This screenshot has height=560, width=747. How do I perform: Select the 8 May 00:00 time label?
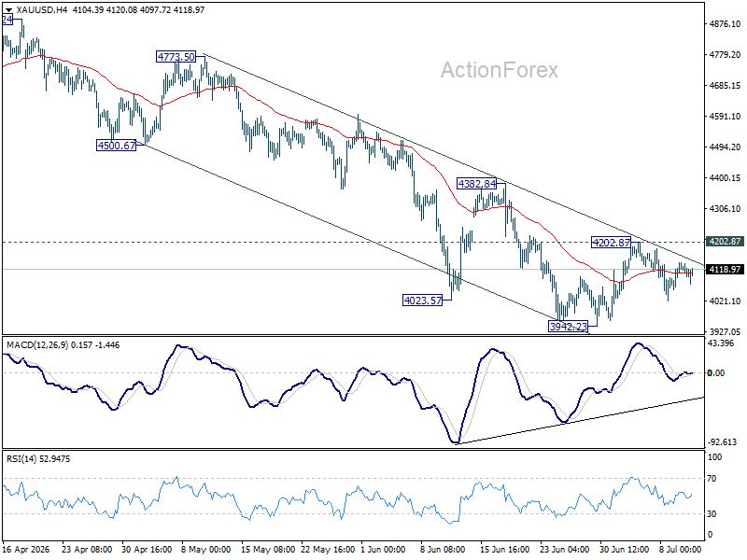coord(205,550)
